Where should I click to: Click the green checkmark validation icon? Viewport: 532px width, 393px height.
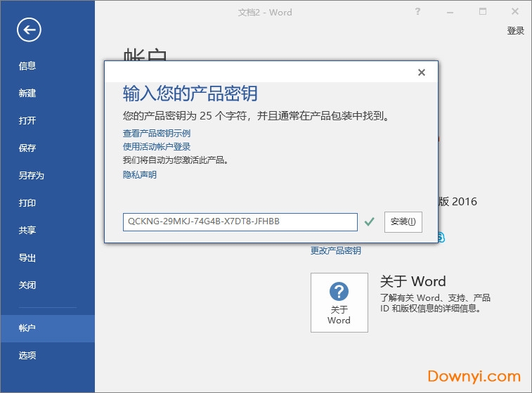pos(369,221)
